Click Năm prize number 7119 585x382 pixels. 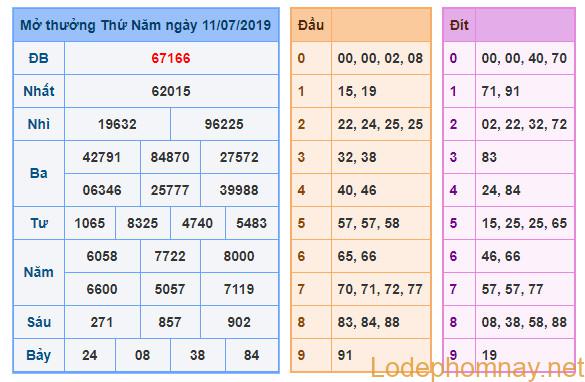[x=239, y=289]
